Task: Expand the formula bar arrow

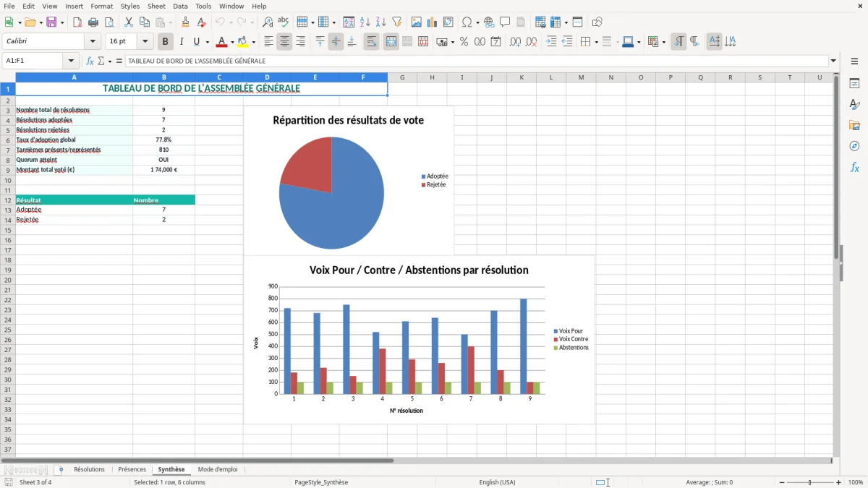Action: tap(833, 61)
